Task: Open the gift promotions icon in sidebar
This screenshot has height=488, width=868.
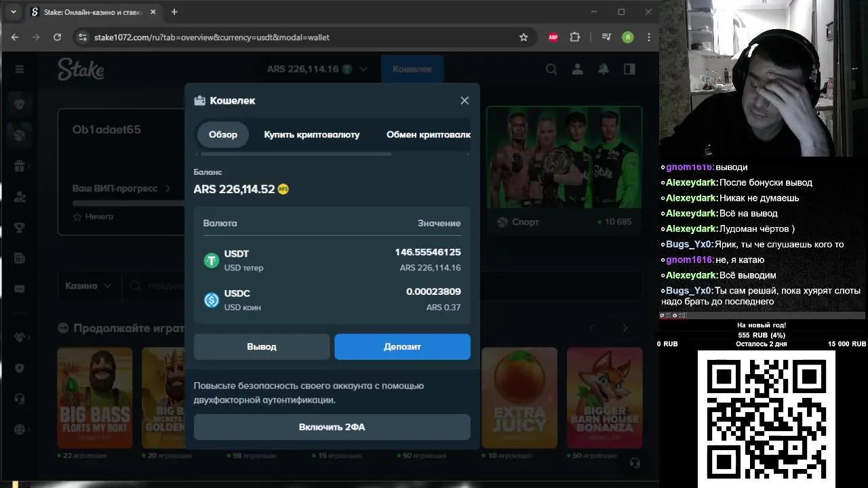Action: [x=19, y=166]
